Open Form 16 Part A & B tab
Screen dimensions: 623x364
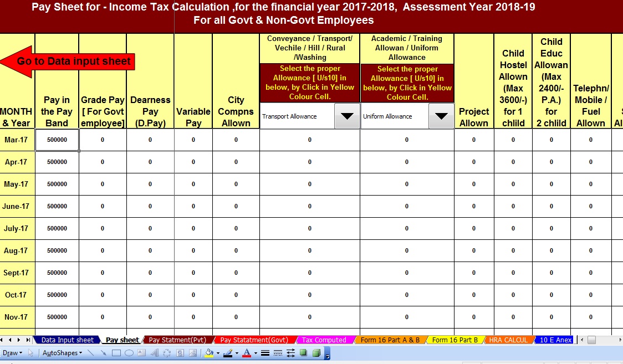(390, 340)
